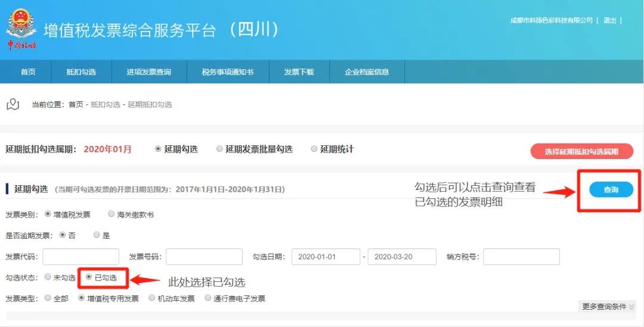Expand 更多查询条件 options
644x327 pixels.
pyautogui.click(x=608, y=306)
